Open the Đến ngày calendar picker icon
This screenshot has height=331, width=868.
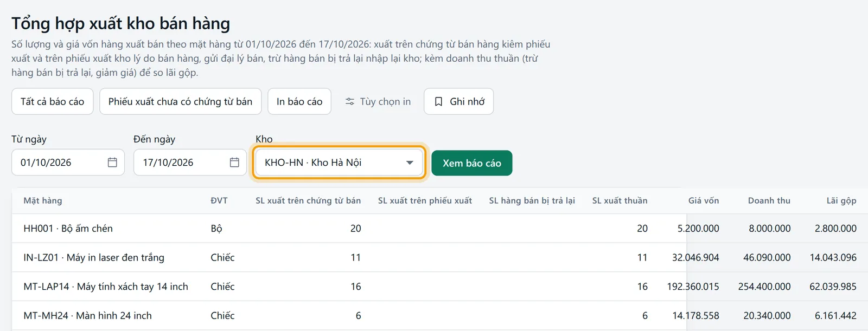[234, 163]
